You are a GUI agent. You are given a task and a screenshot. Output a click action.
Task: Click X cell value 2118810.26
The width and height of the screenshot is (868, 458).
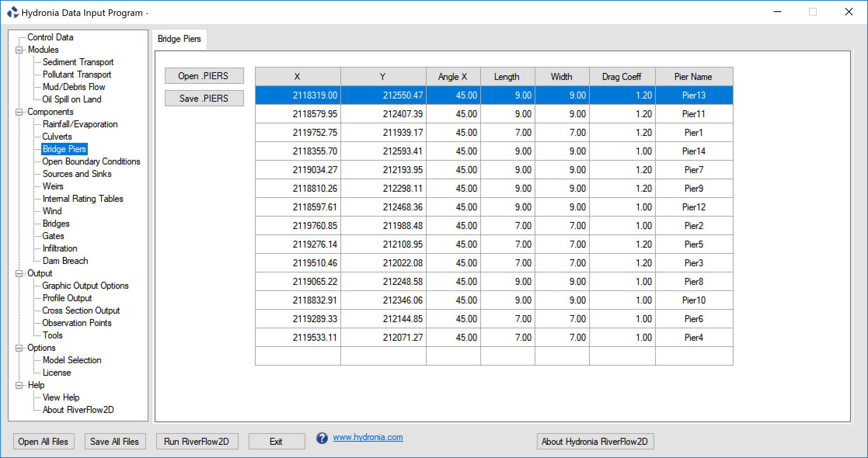click(298, 189)
